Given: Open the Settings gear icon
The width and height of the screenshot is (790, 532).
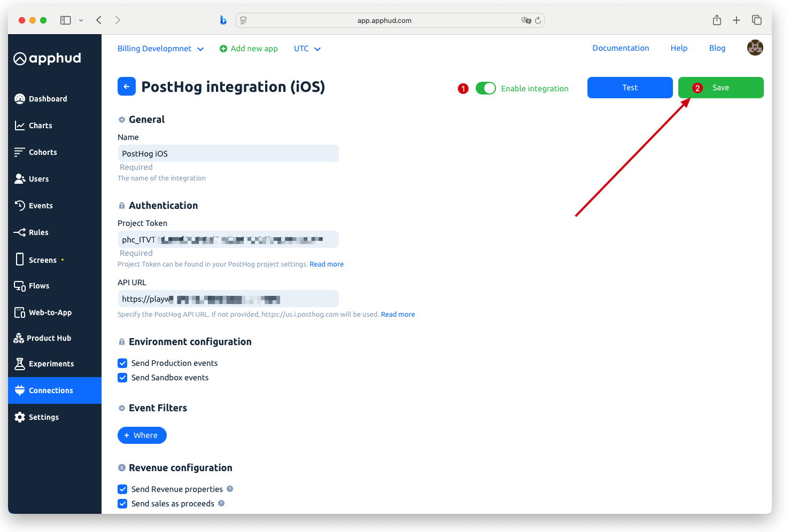Looking at the screenshot, I should coord(20,417).
